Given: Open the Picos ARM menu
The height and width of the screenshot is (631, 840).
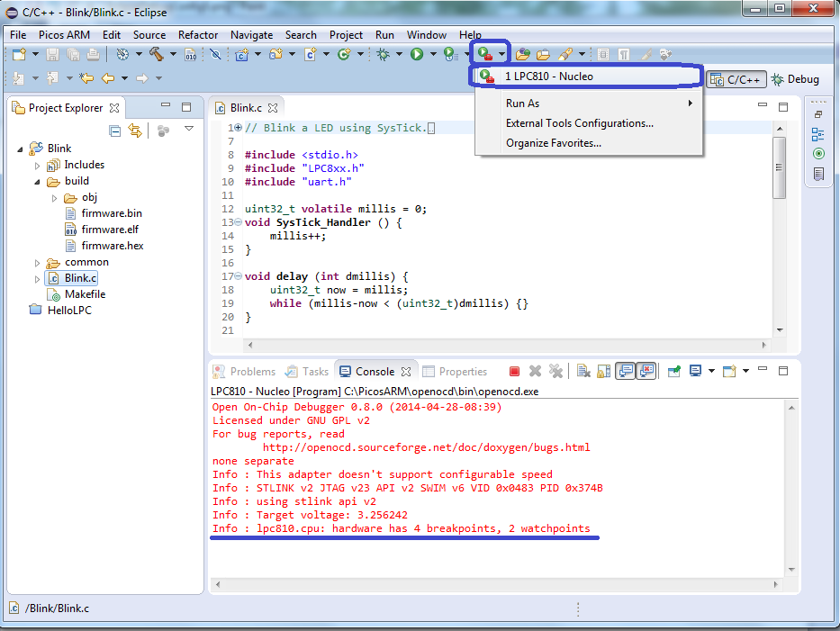Looking at the screenshot, I should [x=64, y=35].
